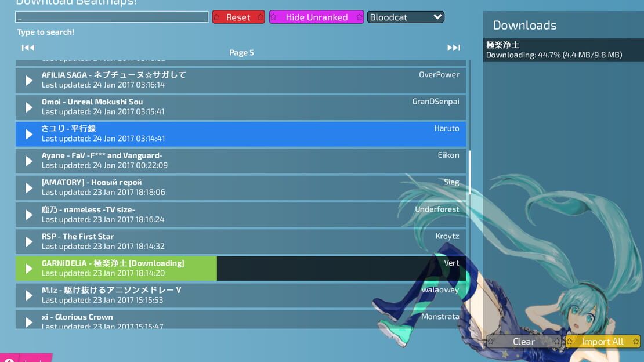Play preview for xi - Glorious Crown

tap(29, 322)
